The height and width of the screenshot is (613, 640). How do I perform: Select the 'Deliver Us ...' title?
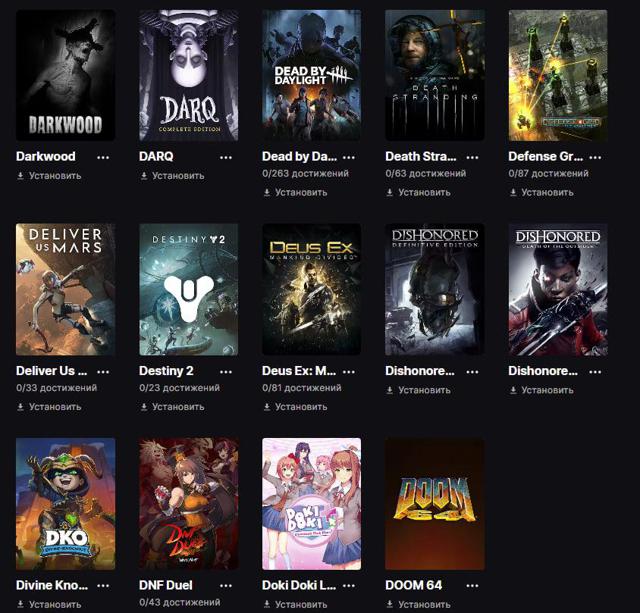pyautogui.click(x=51, y=371)
